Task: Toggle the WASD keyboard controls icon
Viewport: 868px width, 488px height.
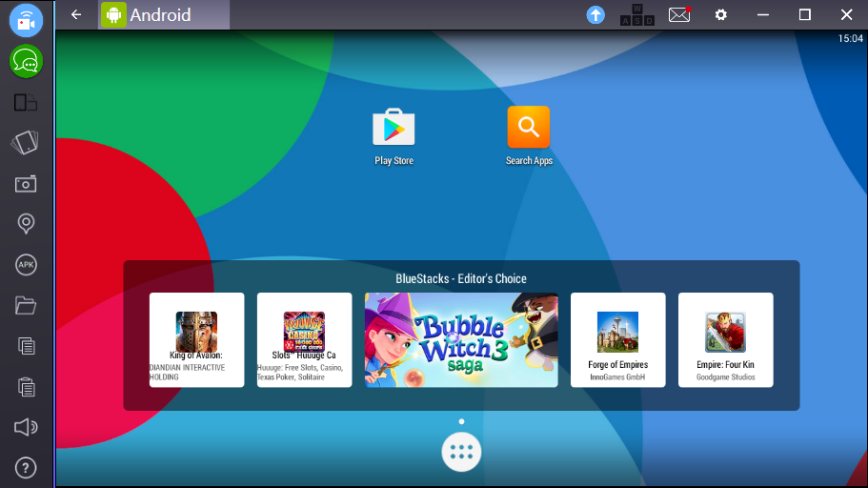Action: (x=636, y=14)
